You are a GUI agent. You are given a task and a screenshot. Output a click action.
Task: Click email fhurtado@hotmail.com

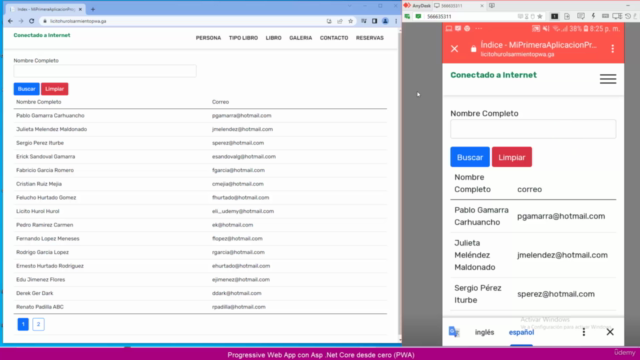(x=240, y=198)
